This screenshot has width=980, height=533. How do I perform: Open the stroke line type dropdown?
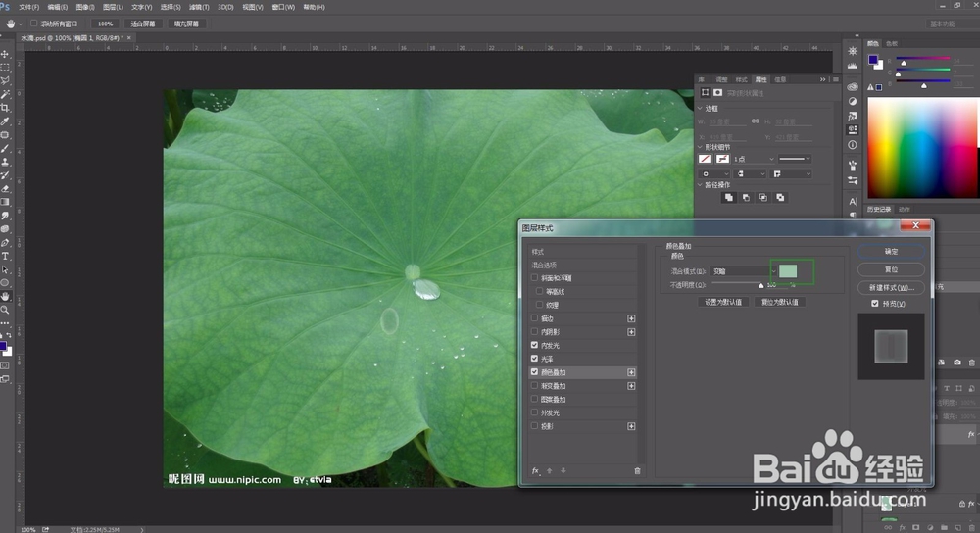pyautogui.click(x=795, y=160)
